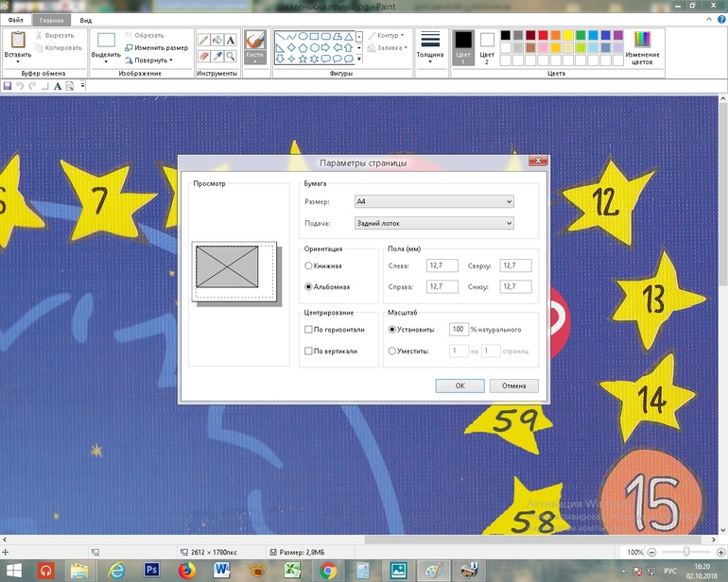The height and width of the screenshot is (582, 728).
Task: Open the paper Размер dropdown showing A4
Action: (433, 201)
